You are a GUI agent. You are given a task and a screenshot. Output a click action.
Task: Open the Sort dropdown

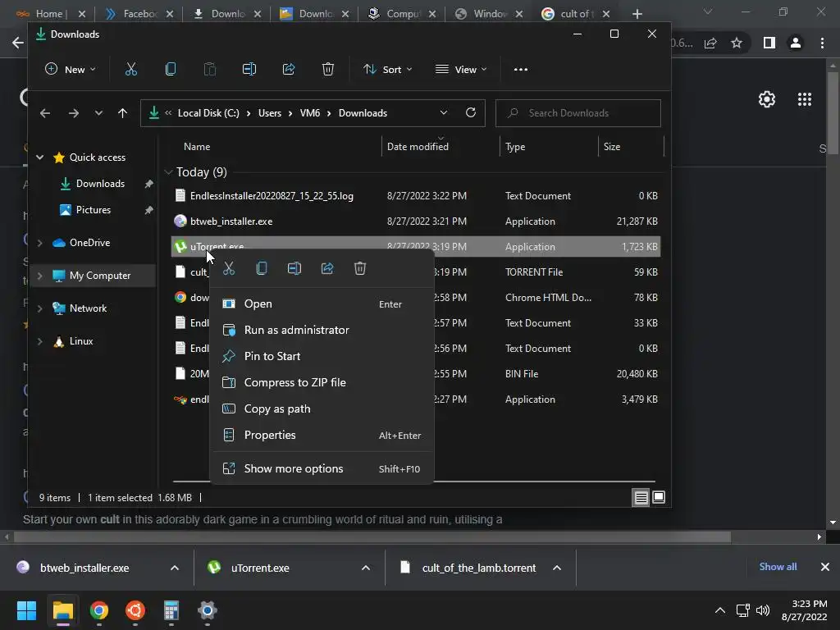click(387, 69)
